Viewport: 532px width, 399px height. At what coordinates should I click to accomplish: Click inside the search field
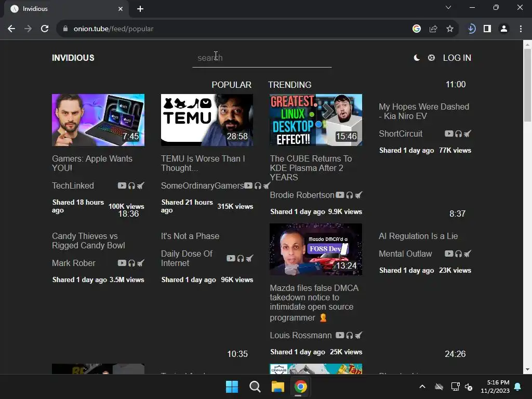[262, 58]
